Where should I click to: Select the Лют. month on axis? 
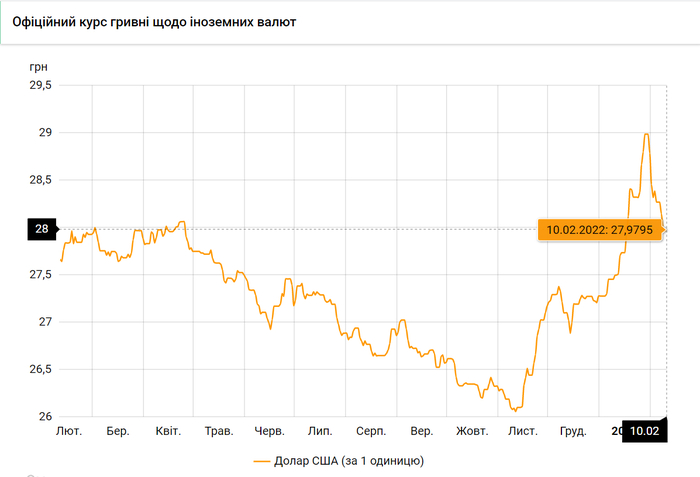coord(67,431)
